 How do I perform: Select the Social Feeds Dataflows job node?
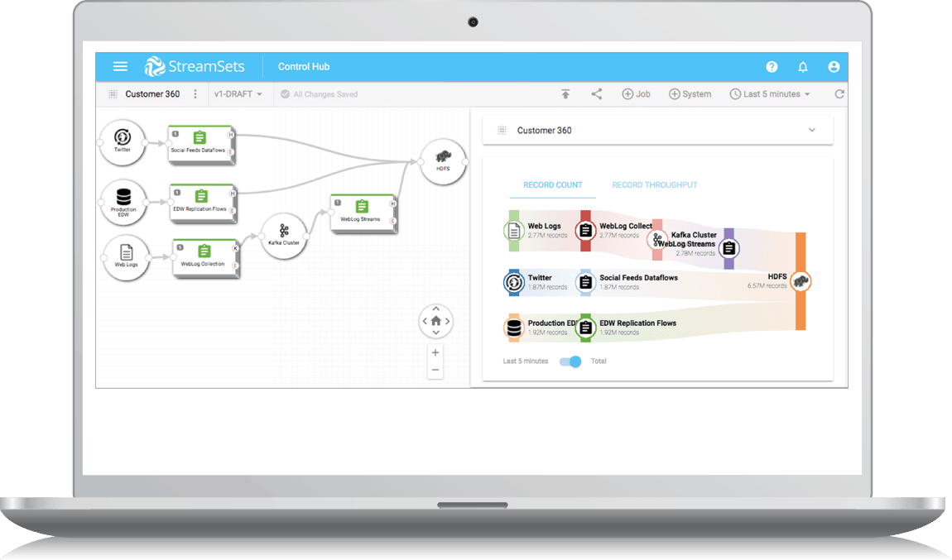point(201,145)
